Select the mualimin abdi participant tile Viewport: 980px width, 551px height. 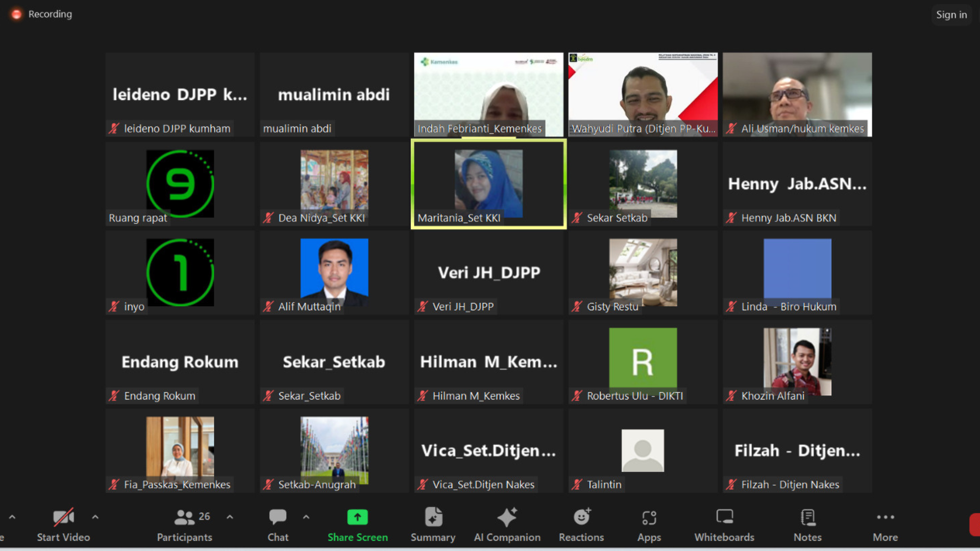click(334, 94)
